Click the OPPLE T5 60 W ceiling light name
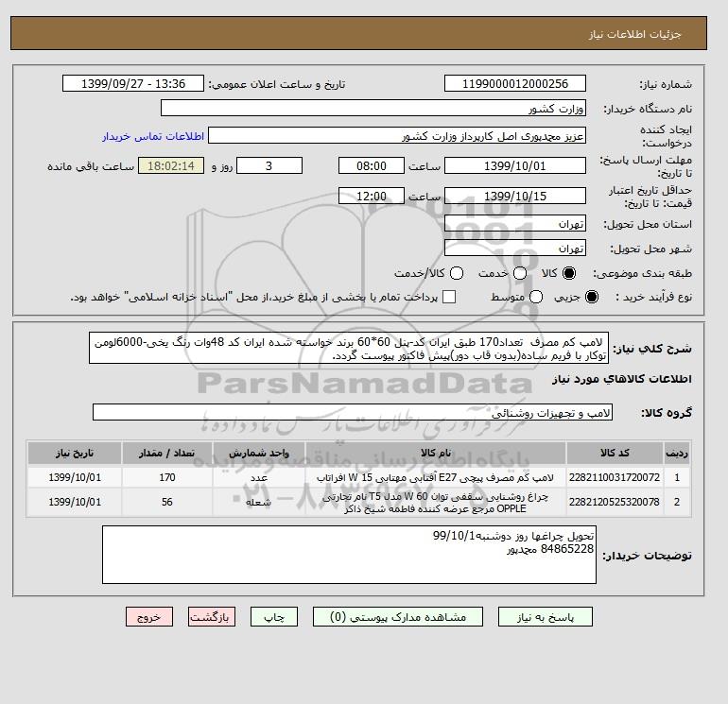 pyautogui.click(x=435, y=503)
